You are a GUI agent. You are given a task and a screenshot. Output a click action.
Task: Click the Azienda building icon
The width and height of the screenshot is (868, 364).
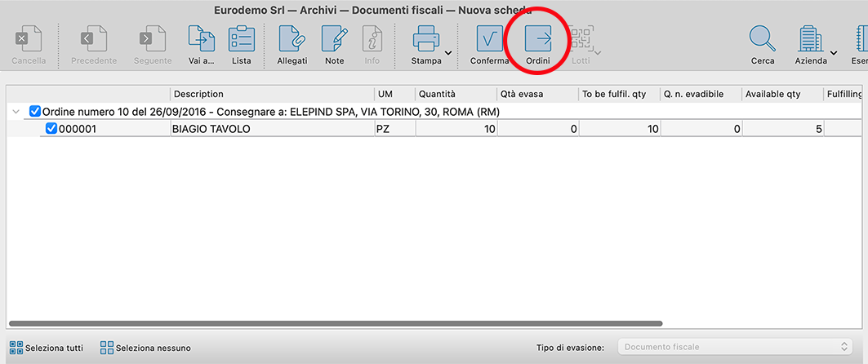808,39
